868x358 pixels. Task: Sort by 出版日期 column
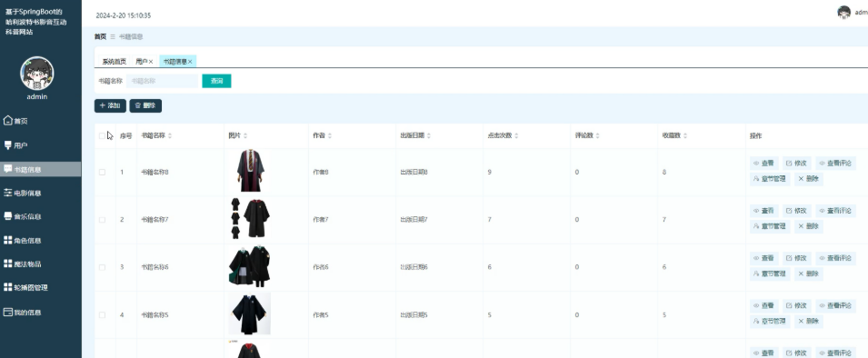[x=428, y=135]
